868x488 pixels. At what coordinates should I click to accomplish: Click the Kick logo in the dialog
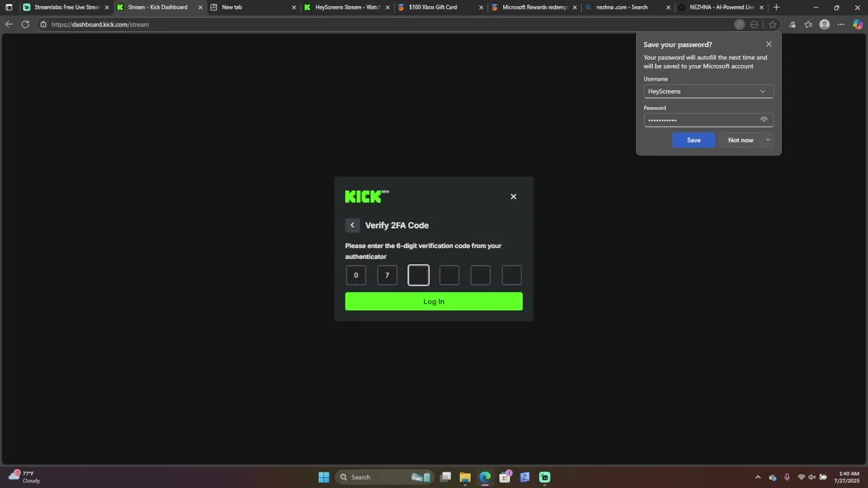(367, 197)
